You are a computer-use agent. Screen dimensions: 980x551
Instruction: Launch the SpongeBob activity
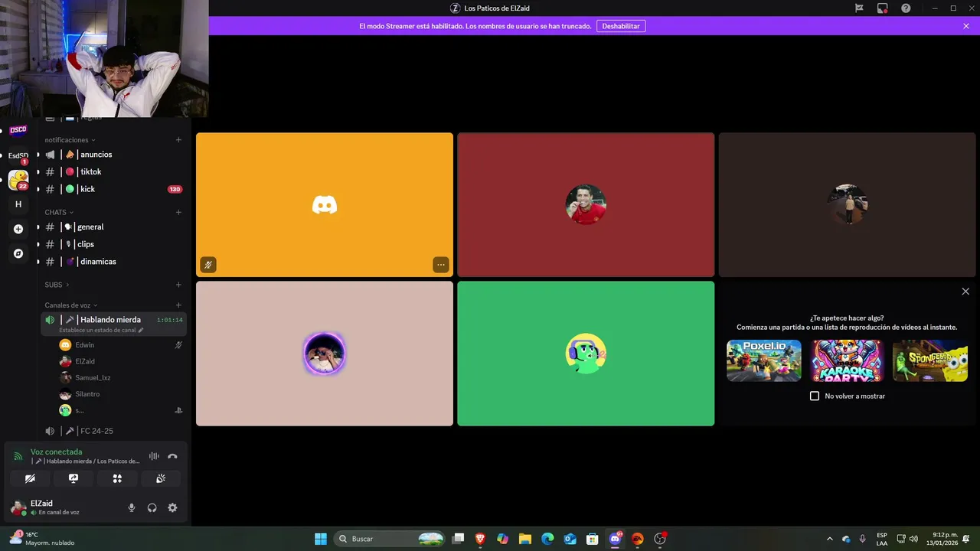930,360
